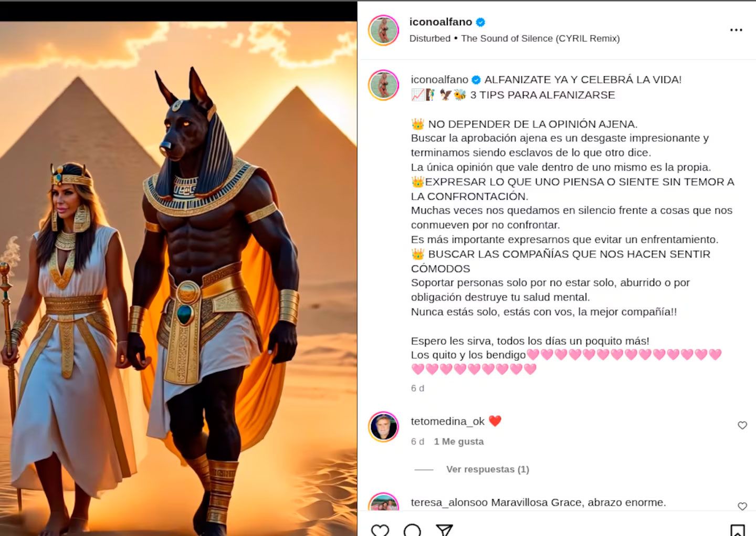
Task: View the 1 Me gusta likes list
Action: point(459,441)
